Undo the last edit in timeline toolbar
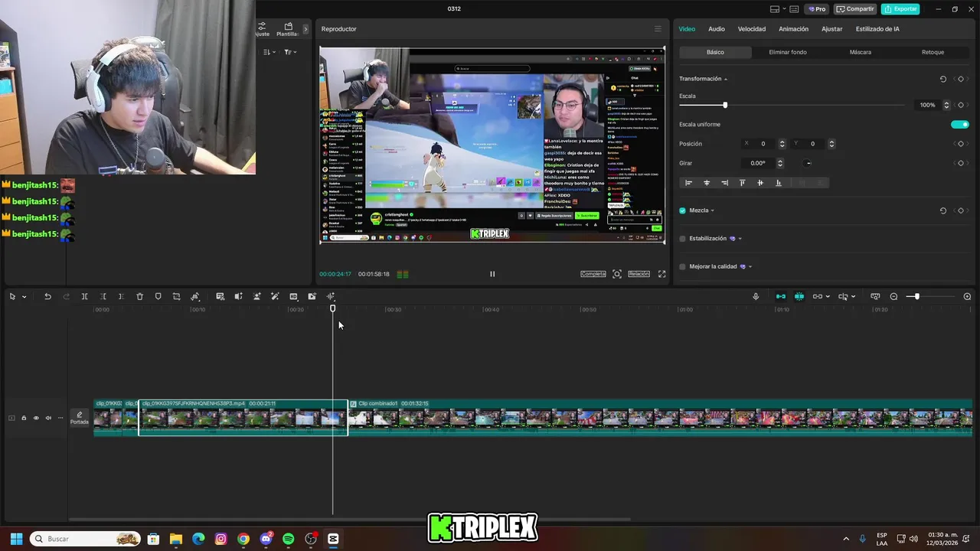Screen dimensions: 980x551 click(x=47, y=296)
